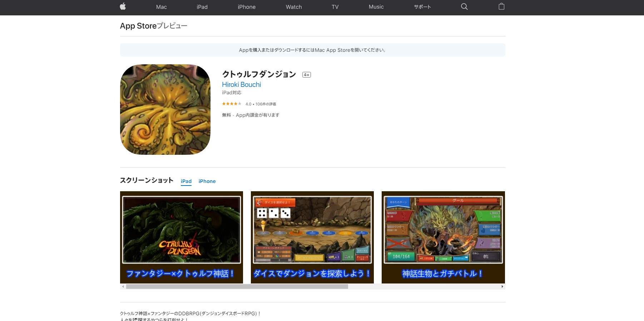Switch to iPhone screenshots tab

pos(207,181)
